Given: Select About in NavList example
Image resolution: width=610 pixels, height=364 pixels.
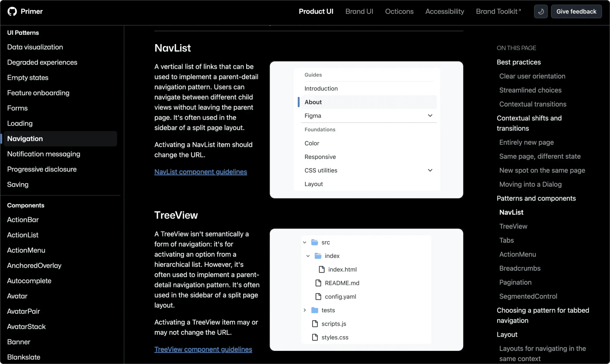Looking at the screenshot, I should (369, 102).
